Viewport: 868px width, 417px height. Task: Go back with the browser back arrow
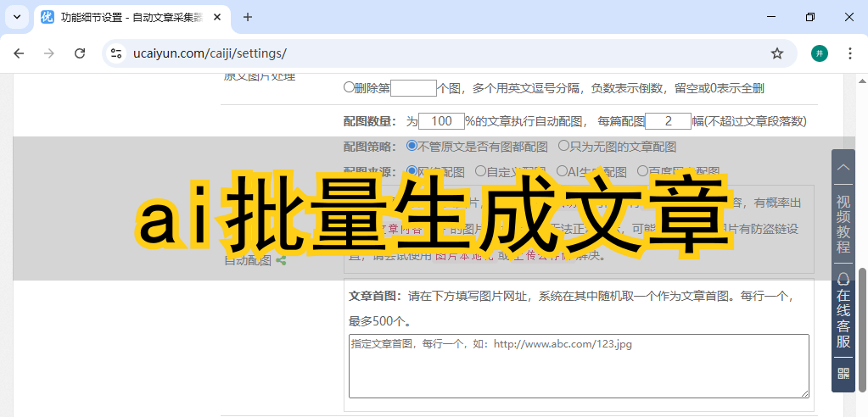19,53
